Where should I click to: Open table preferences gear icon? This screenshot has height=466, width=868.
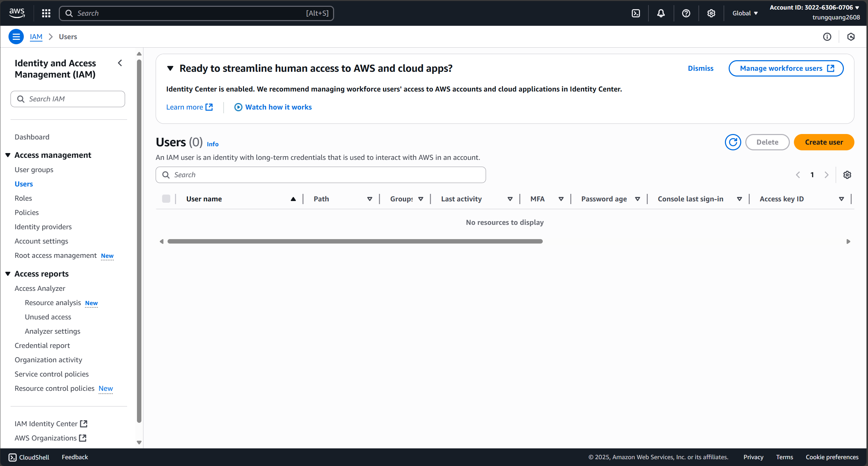point(847,175)
